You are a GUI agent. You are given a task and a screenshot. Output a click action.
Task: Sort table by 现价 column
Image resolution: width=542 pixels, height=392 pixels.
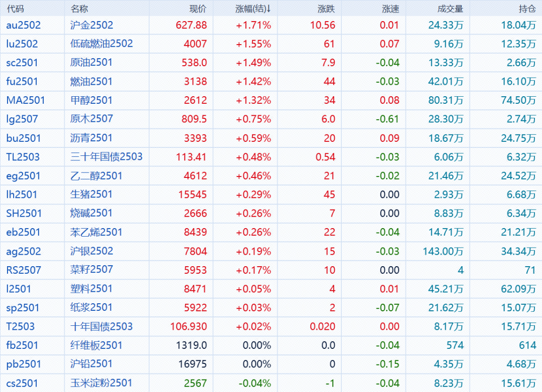[197, 9]
